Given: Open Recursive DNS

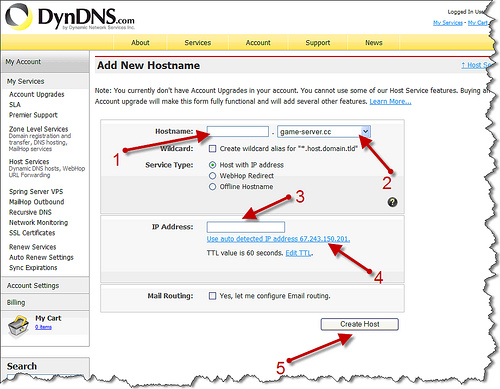Looking at the screenshot, I should click(30, 212).
